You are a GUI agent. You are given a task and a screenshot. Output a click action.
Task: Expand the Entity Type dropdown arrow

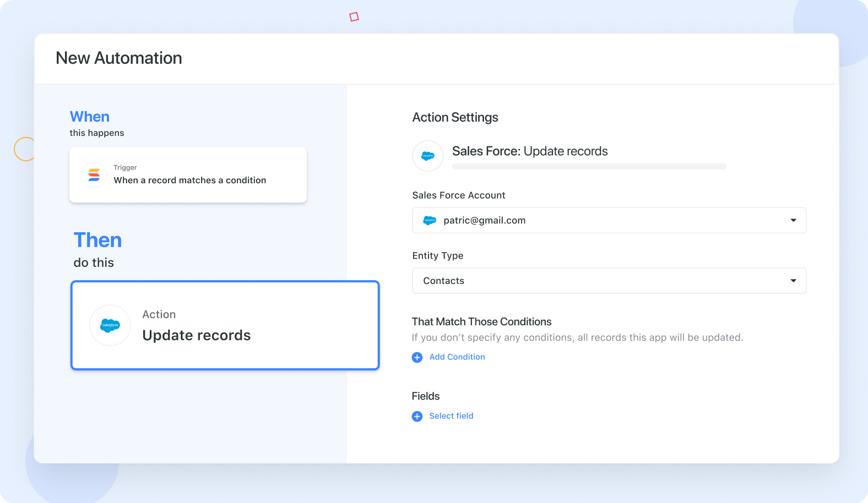click(793, 281)
